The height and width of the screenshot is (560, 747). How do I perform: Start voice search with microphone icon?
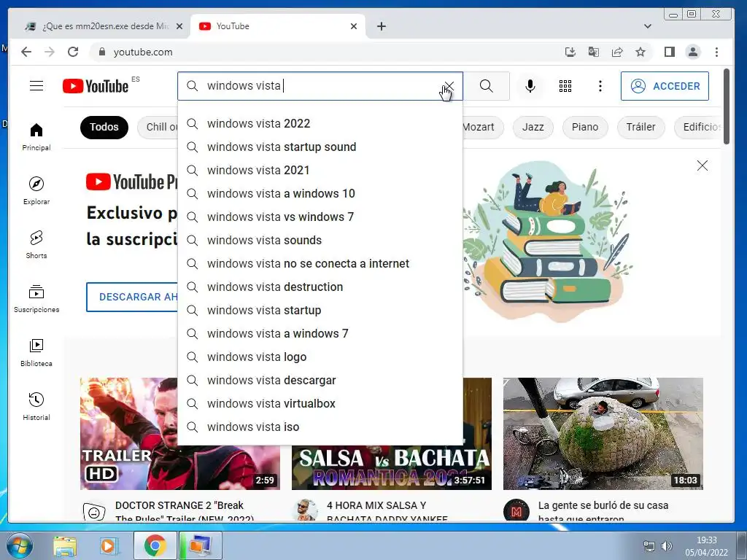tap(530, 86)
